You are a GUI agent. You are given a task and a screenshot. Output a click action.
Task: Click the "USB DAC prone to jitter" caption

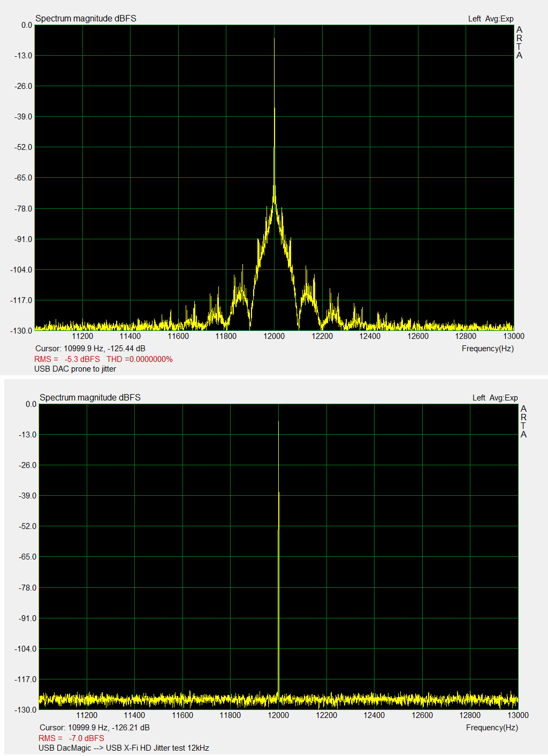[75, 369]
